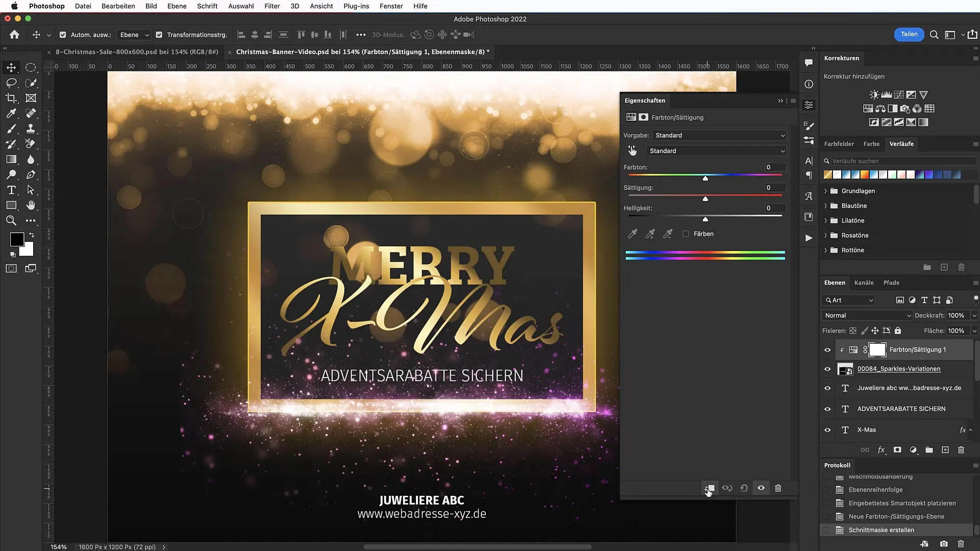The image size is (980, 551).
Task: Create snapshot camera icon in Protokoll panel
Action: (944, 544)
